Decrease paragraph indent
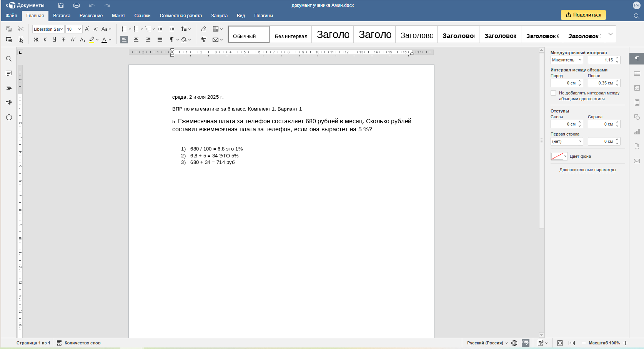 point(160,29)
